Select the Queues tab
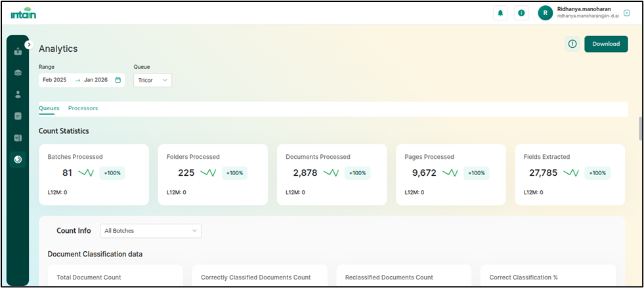Image resolution: width=644 pixels, height=288 pixels. [49, 108]
